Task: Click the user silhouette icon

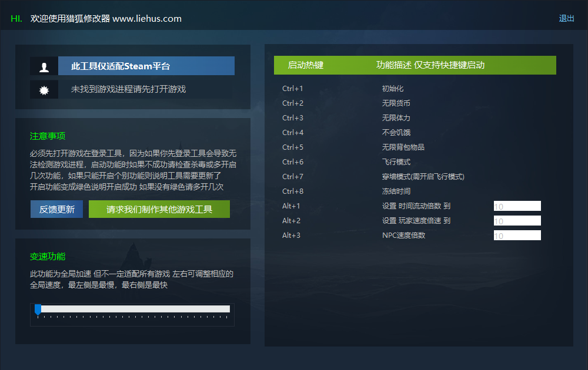Action: click(x=44, y=67)
